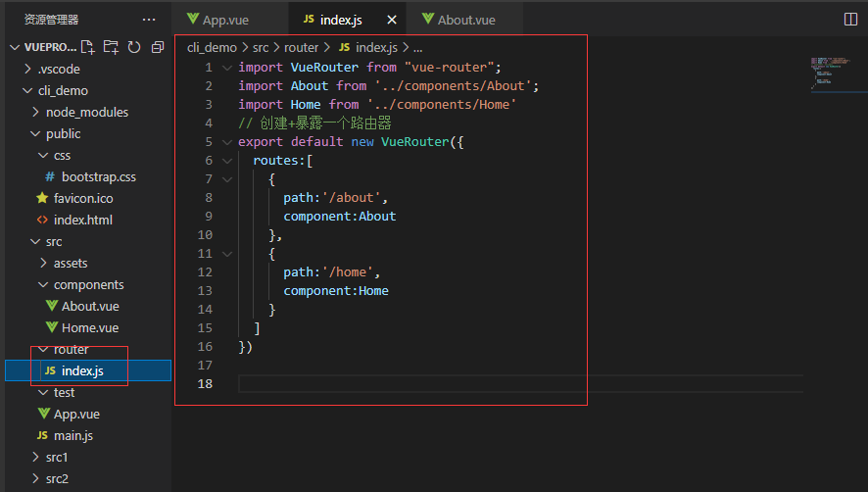Click the JS icon beside index.js in tree
This screenshot has width=868, height=492.
click(x=50, y=370)
